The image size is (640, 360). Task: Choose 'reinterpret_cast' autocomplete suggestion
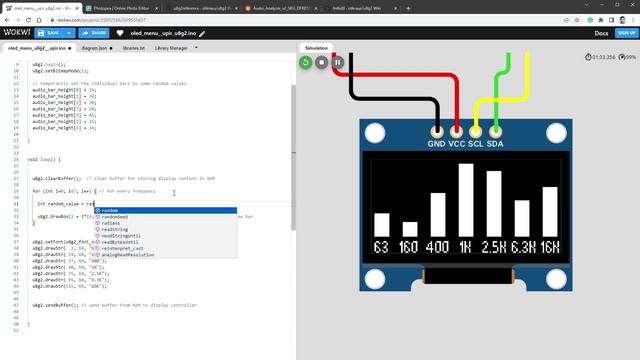166,249
